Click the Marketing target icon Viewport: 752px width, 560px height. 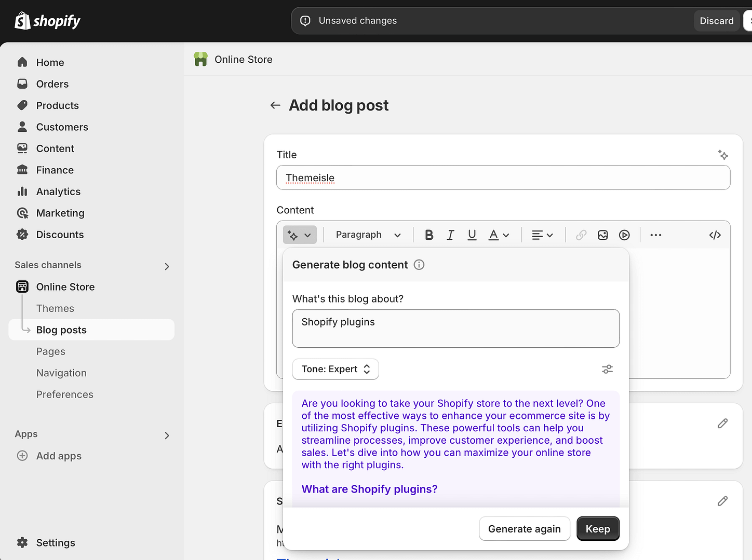pos(22,213)
